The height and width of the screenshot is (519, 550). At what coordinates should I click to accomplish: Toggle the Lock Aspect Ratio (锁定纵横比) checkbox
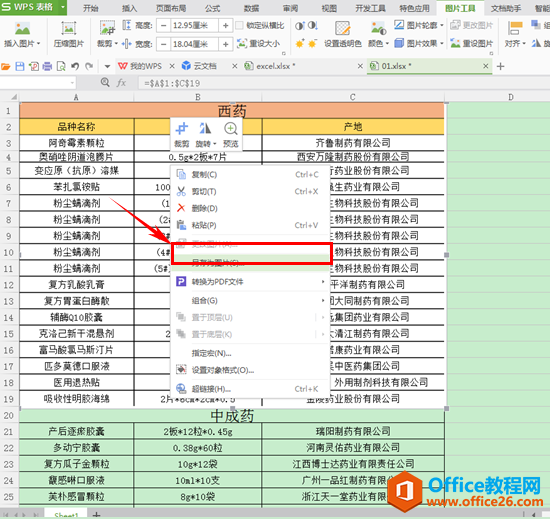(x=239, y=25)
